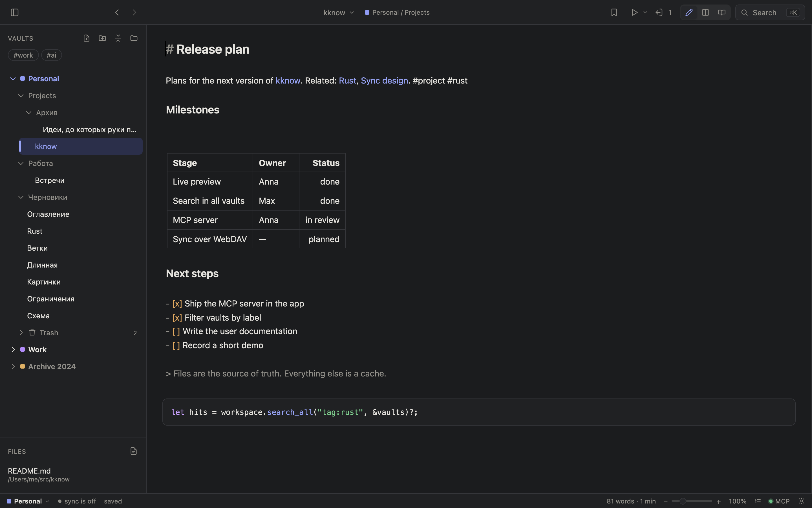812x508 pixels.
Task: Check the Record a short demo box
Action: (176, 345)
